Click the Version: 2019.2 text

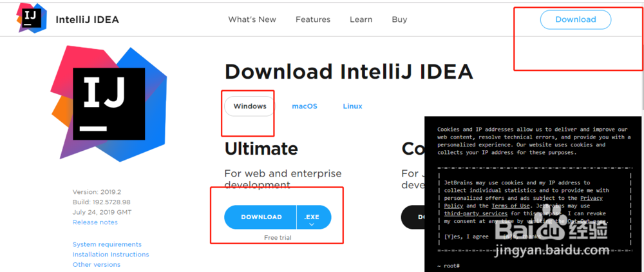coord(97,192)
